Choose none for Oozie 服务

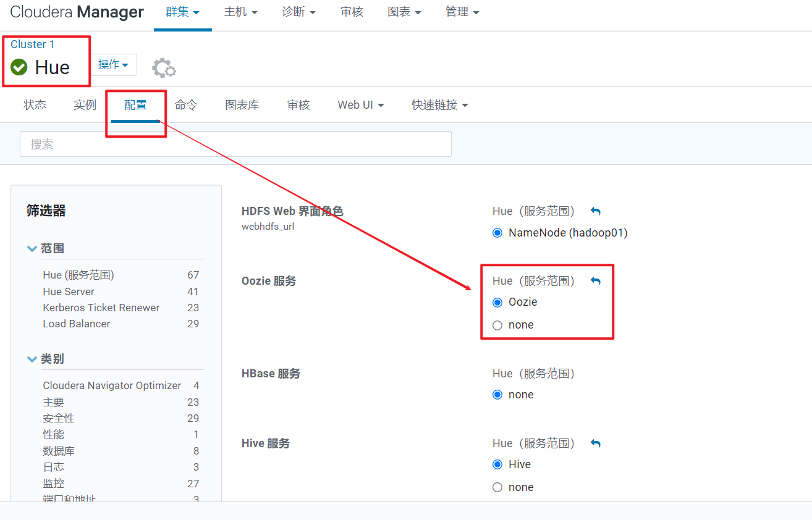pos(497,325)
